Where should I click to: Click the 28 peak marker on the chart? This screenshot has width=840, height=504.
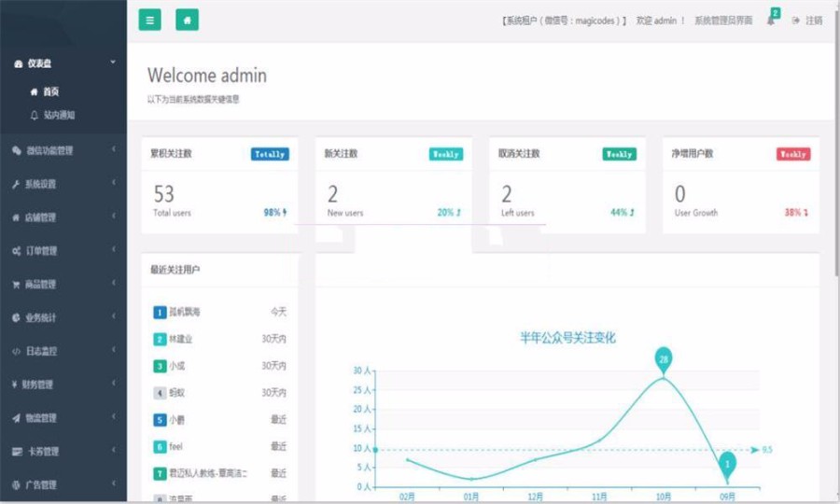[x=664, y=360]
